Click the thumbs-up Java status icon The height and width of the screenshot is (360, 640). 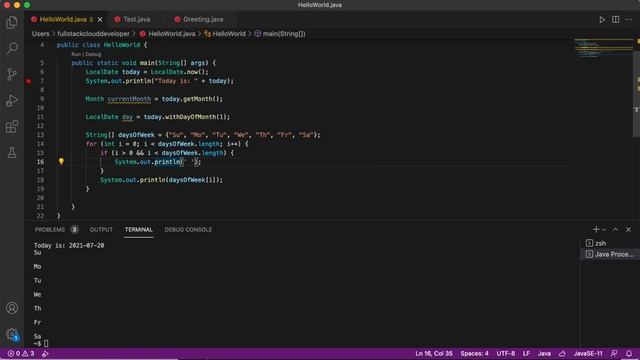[x=562, y=353]
